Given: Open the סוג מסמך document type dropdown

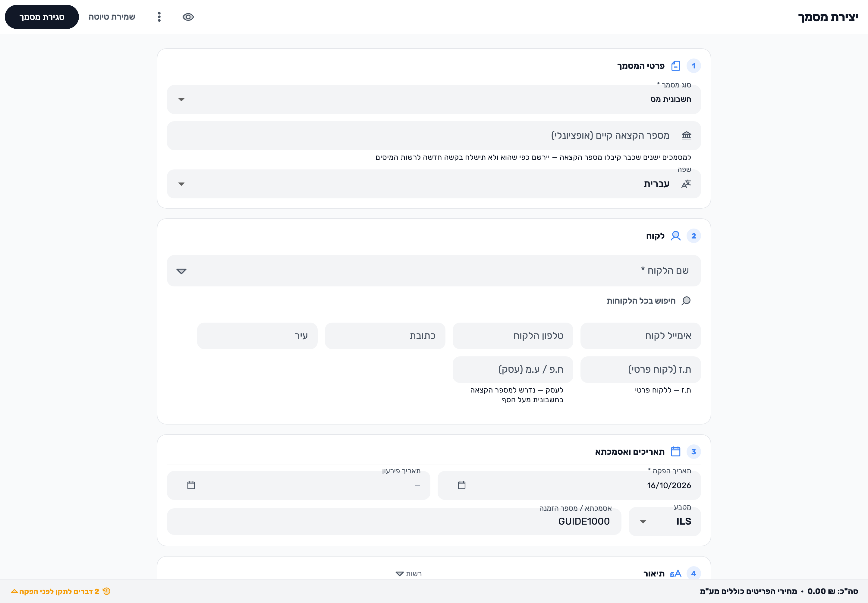Looking at the screenshot, I should 434,99.
